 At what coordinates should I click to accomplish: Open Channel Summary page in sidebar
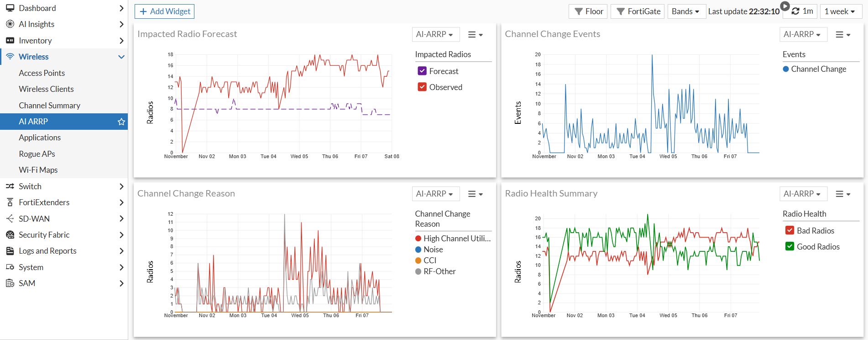click(49, 106)
